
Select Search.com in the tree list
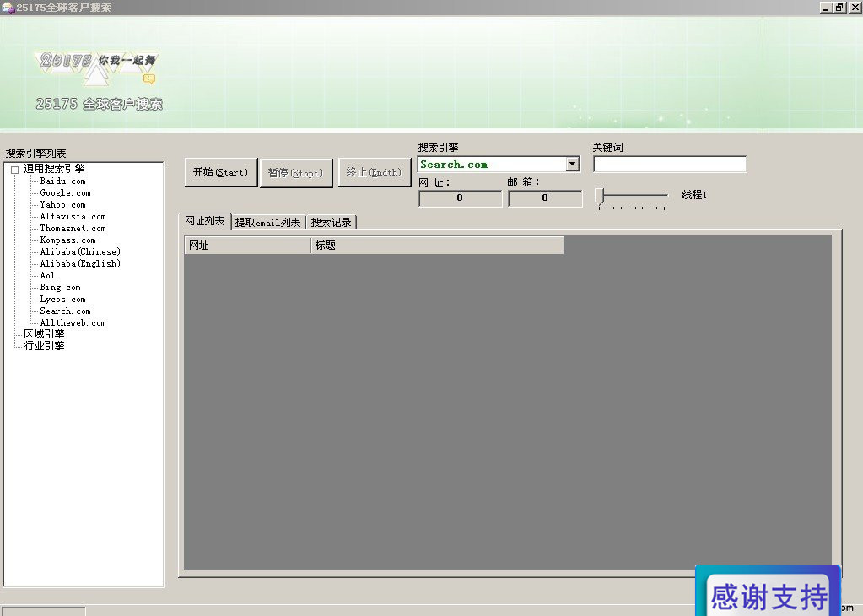point(65,311)
